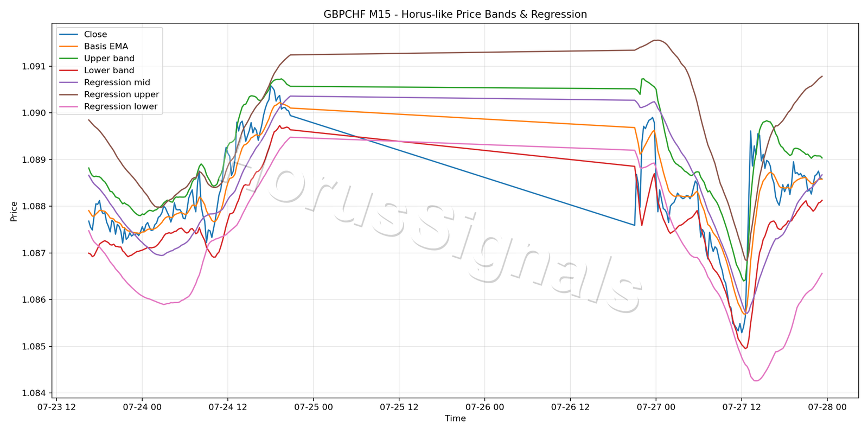This screenshot has height=434, width=868.
Task: Click the x-axis tick label '07-26 00'
Action: coord(484,407)
